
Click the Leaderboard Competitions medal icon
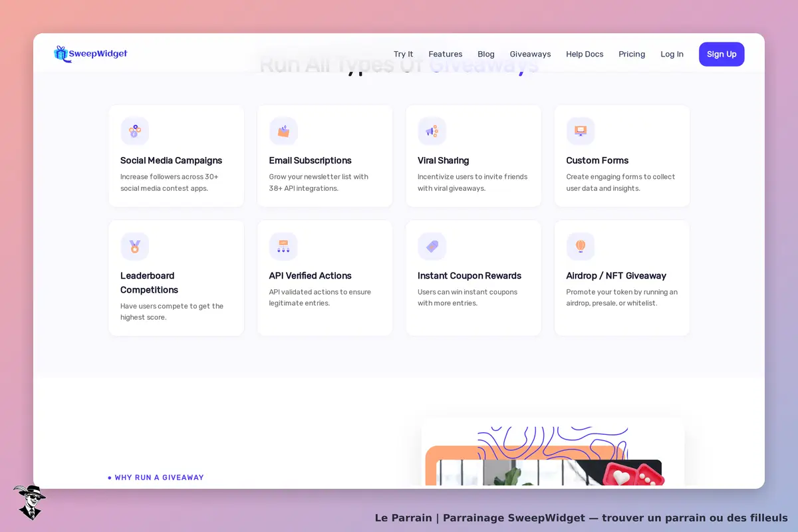point(135,246)
